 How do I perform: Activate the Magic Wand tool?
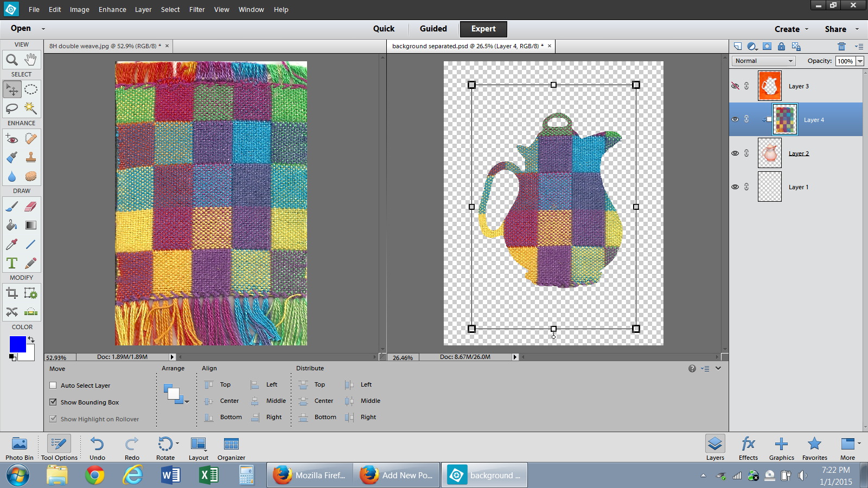pos(31,108)
